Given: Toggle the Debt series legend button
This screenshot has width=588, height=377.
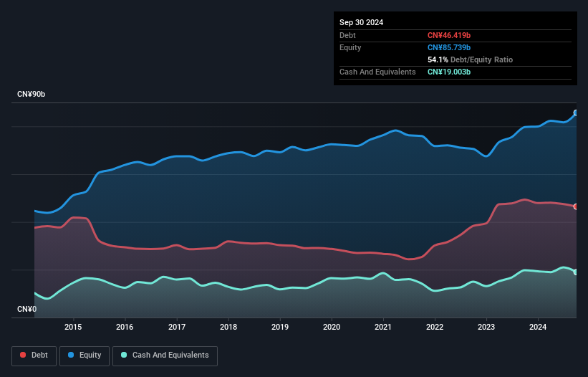Looking at the screenshot, I should tap(34, 355).
